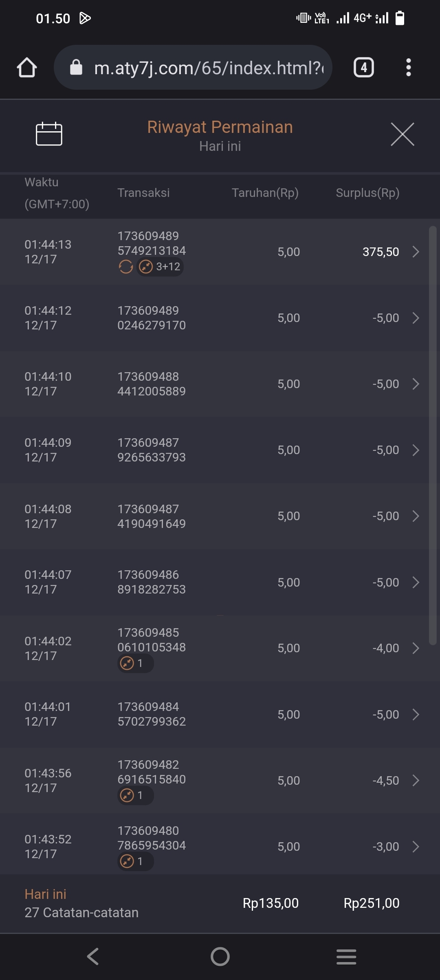
Task: Tap the lock icon in address bar
Action: 76,67
